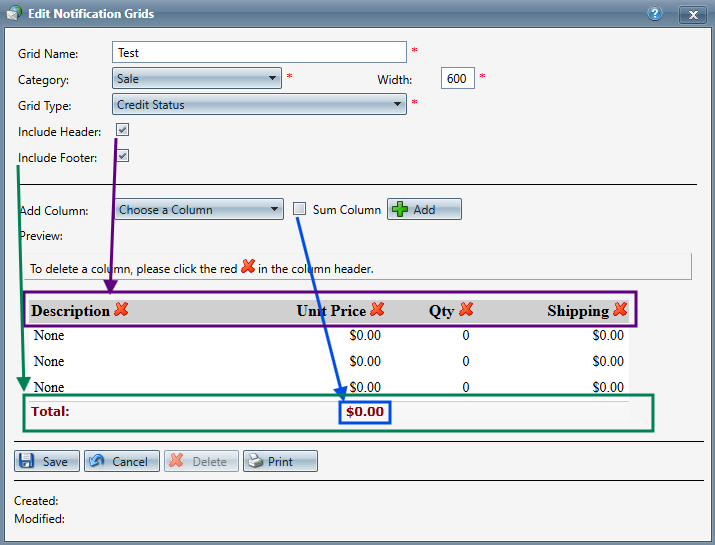Image resolution: width=715 pixels, height=545 pixels.
Task: Click the red X beside Qty header
Action: pyautogui.click(x=466, y=309)
